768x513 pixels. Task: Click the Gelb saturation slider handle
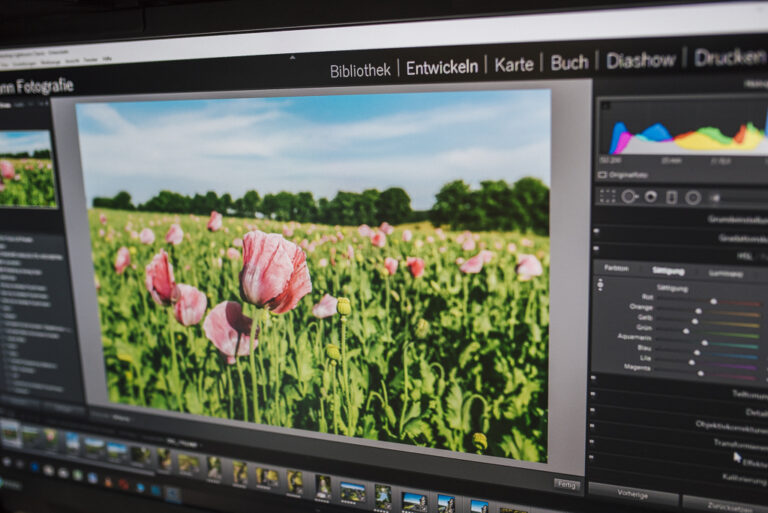tap(695, 321)
